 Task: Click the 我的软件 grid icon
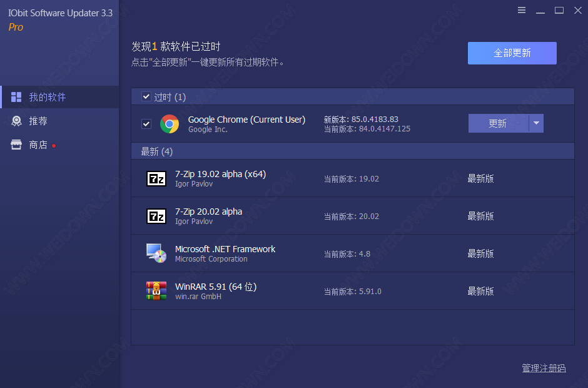tap(16, 97)
